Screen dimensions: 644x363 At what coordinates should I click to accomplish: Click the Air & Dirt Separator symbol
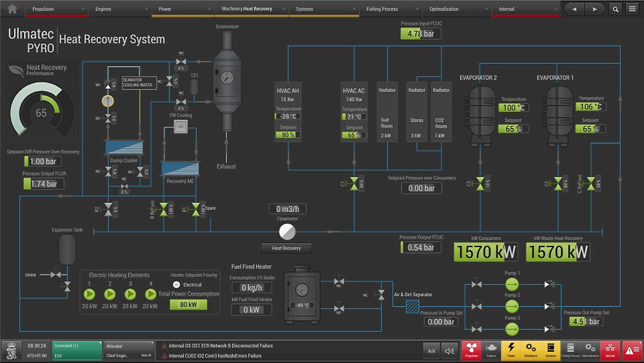pyautogui.click(x=412, y=306)
